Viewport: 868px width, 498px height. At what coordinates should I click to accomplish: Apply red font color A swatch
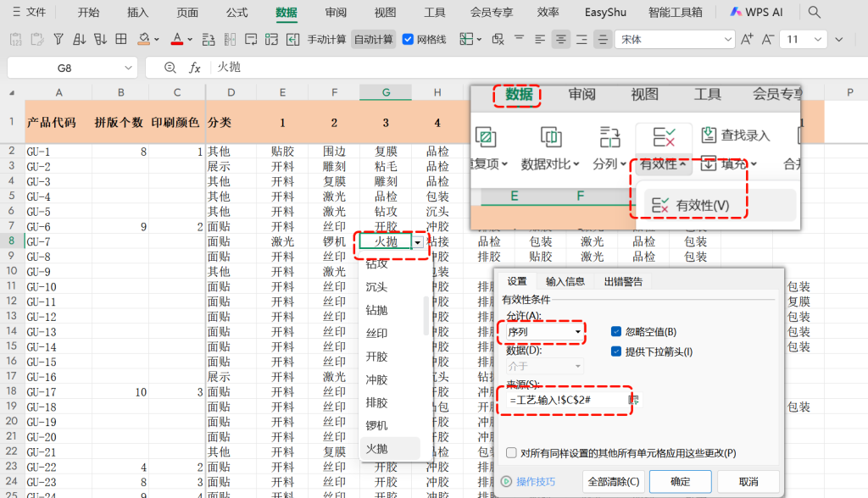tap(176, 39)
